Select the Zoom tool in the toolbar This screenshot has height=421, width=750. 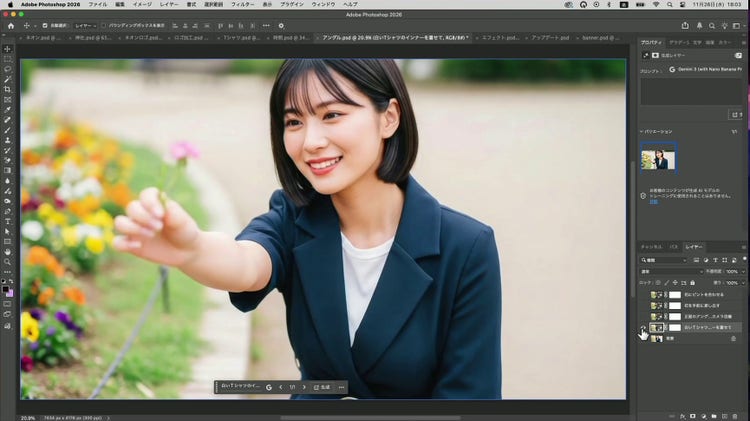[x=7, y=262]
